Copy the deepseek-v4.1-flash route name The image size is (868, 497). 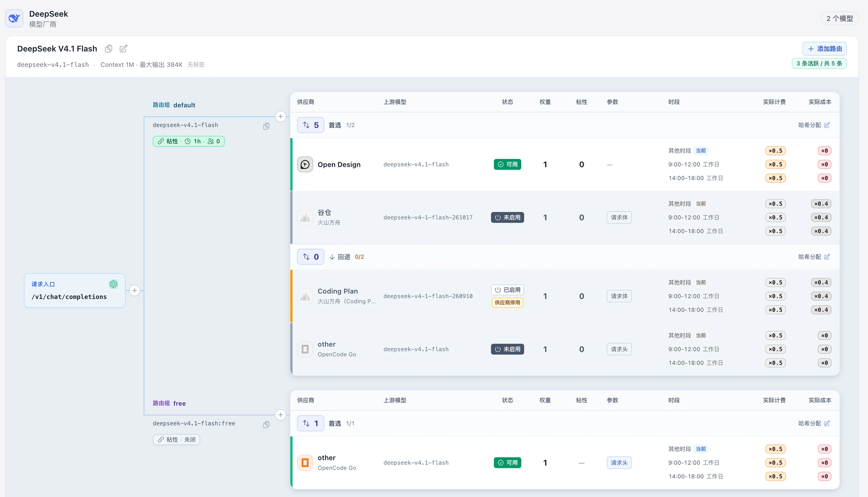click(266, 126)
